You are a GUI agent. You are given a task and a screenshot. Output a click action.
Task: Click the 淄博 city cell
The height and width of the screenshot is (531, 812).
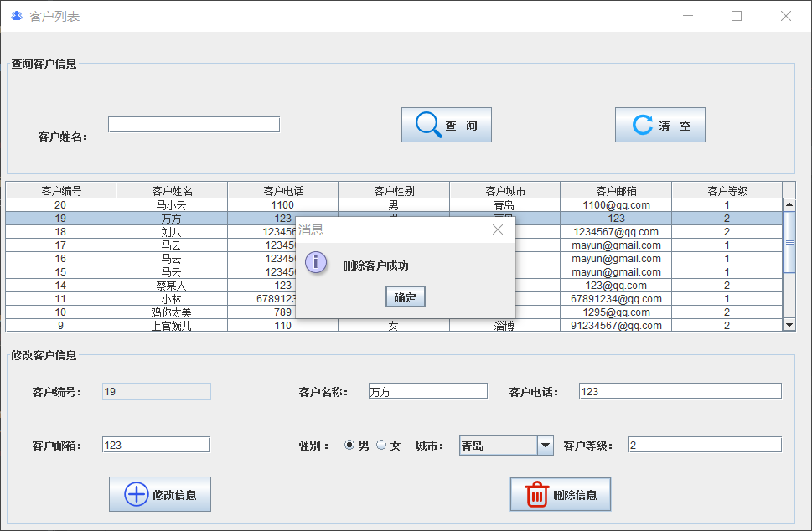pyautogui.click(x=505, y=326)
